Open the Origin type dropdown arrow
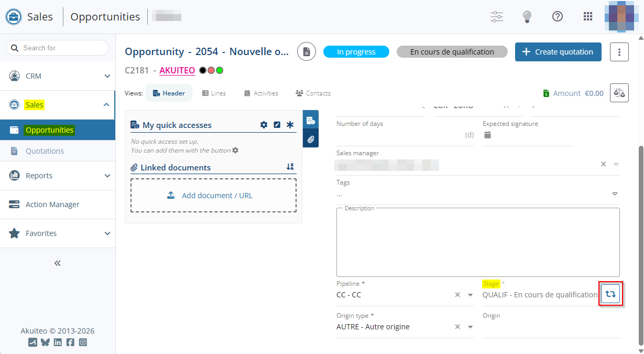The image size is (644, 354). [x=470, y=327]
